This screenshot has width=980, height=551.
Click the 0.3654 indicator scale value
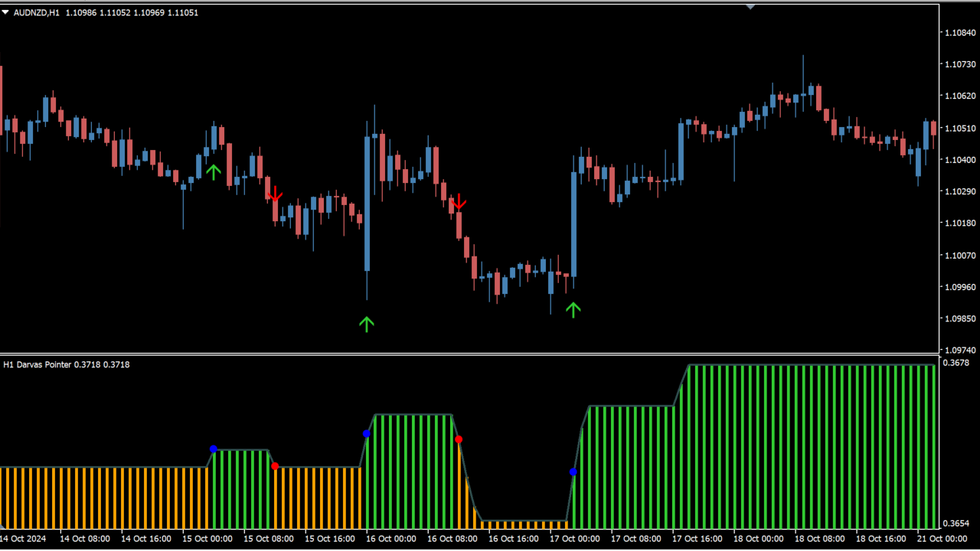pos(956,524)
